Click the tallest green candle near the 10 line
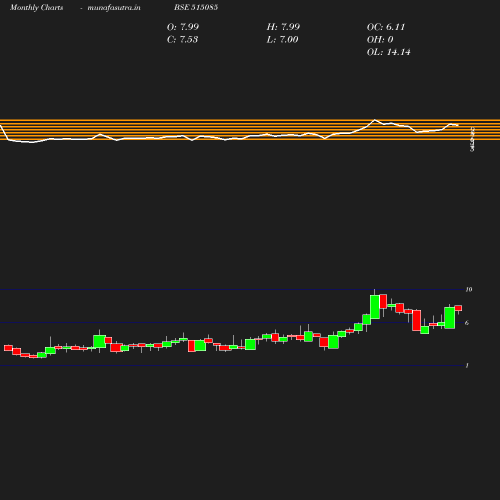500x500 pixels. tap(375, 307)
